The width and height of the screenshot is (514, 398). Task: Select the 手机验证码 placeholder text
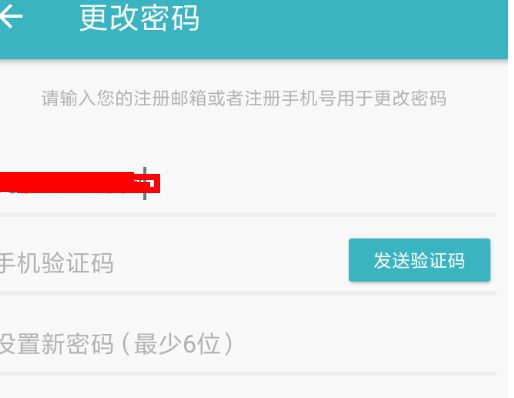[56, 263]
